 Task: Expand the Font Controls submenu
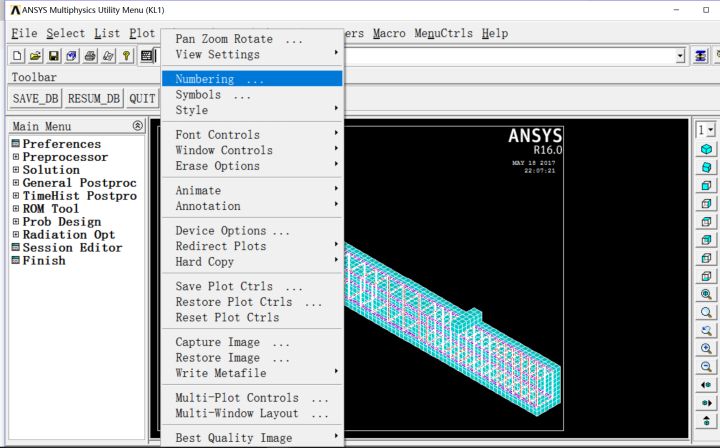coord(252,134)
